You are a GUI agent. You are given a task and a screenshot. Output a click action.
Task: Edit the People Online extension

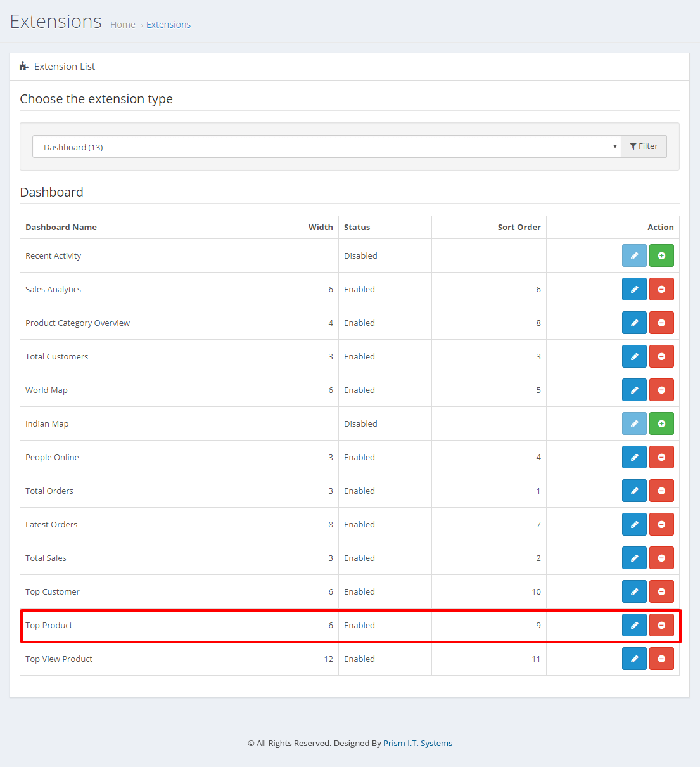(634, 457)
